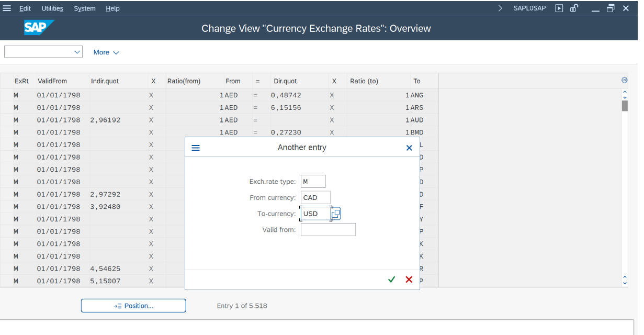644x335 pixels.
Task: Click the Valid from input field
Action: point(328,230)
